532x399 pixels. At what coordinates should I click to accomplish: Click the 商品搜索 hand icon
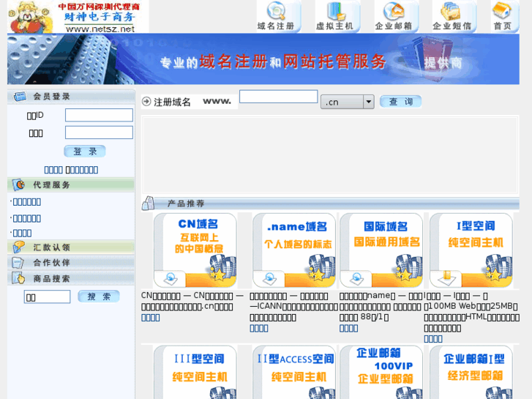(18, 278)
